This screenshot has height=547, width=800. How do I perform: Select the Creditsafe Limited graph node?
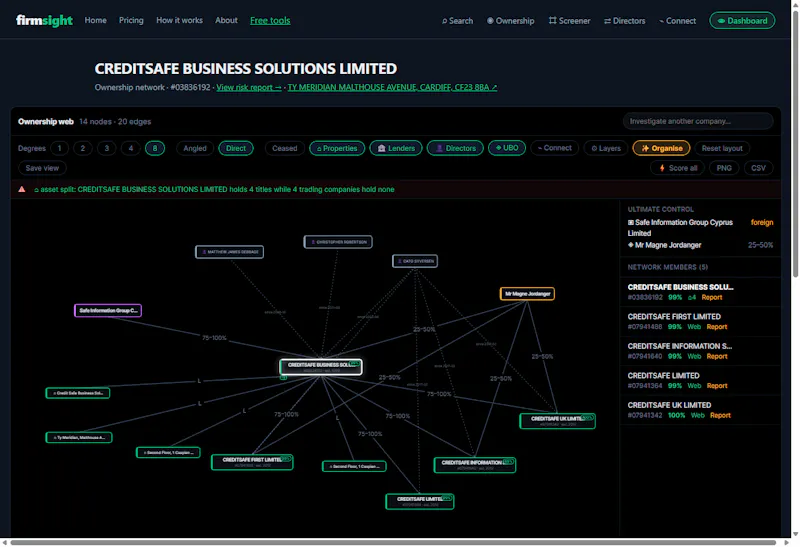(420, 502)
